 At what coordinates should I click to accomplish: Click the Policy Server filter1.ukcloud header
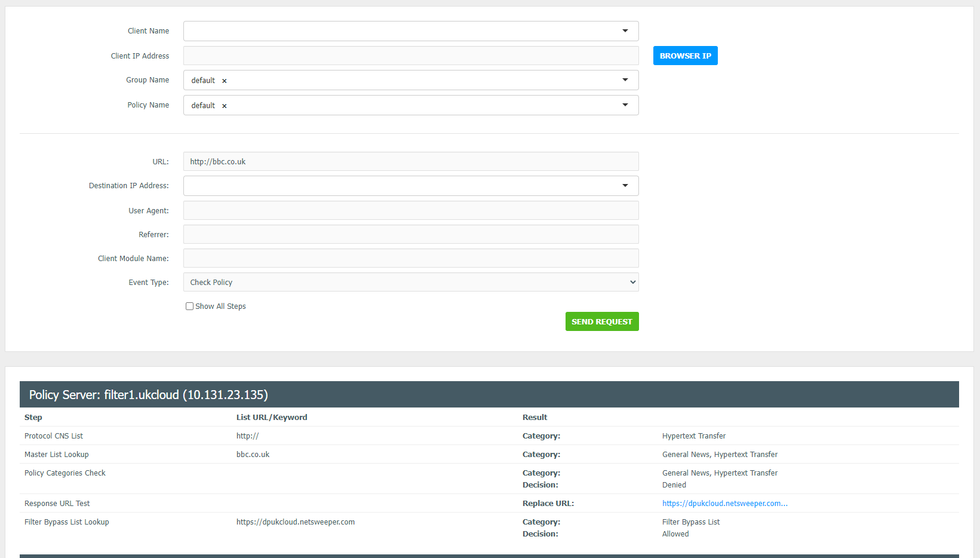(x=489, y=394)
